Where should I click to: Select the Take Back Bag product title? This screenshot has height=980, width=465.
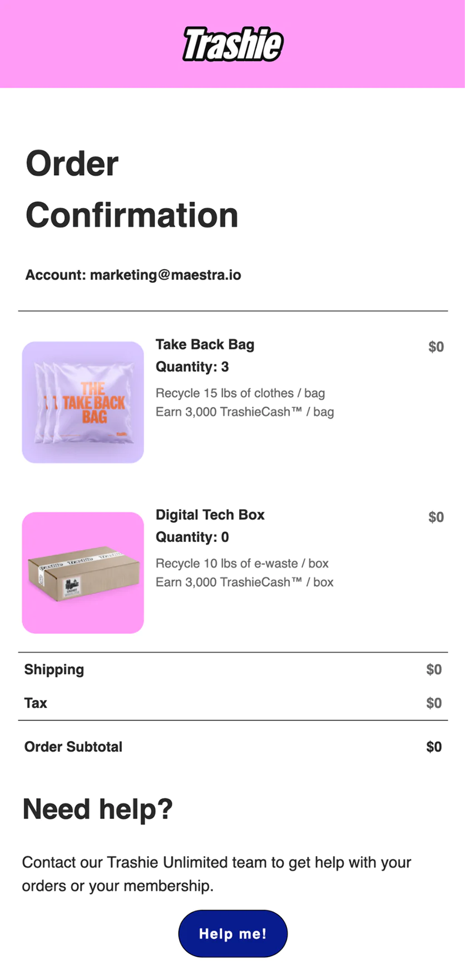(x=205, y=345)
